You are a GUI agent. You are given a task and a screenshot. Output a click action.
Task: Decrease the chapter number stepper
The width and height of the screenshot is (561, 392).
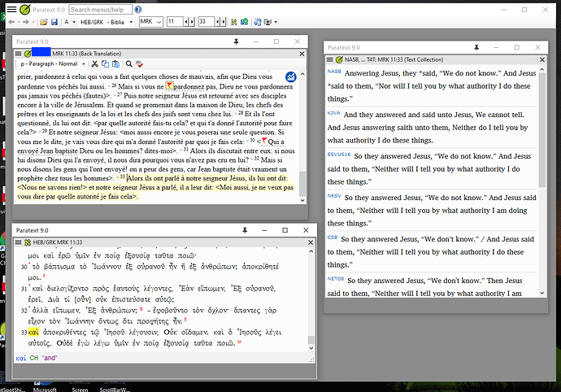coord(186,22)
